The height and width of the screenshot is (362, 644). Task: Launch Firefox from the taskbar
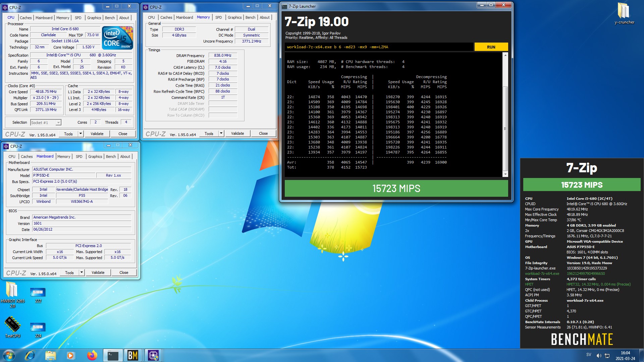point(92,355)
